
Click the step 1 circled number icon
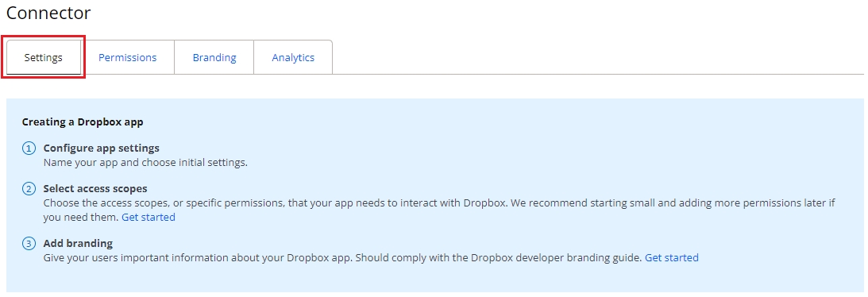coord(29,148)
